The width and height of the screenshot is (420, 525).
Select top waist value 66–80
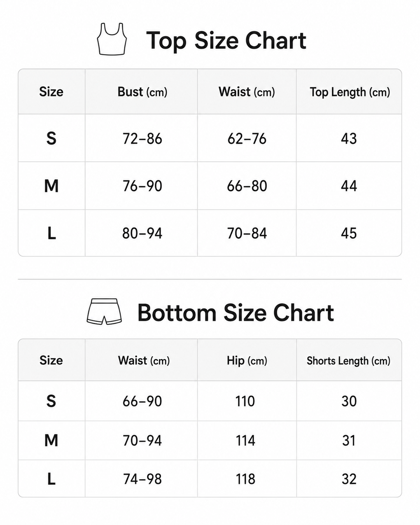[x=247, y=186]
